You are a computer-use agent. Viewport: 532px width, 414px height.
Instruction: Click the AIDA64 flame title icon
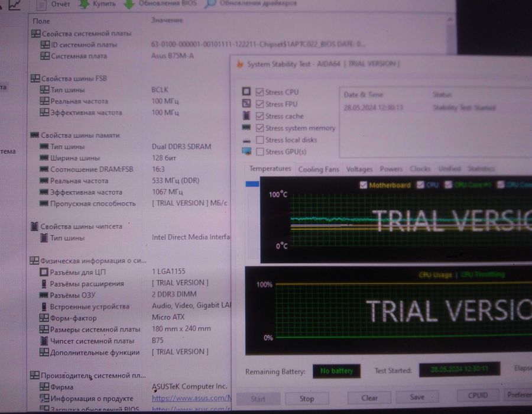(x=240, y=64)
